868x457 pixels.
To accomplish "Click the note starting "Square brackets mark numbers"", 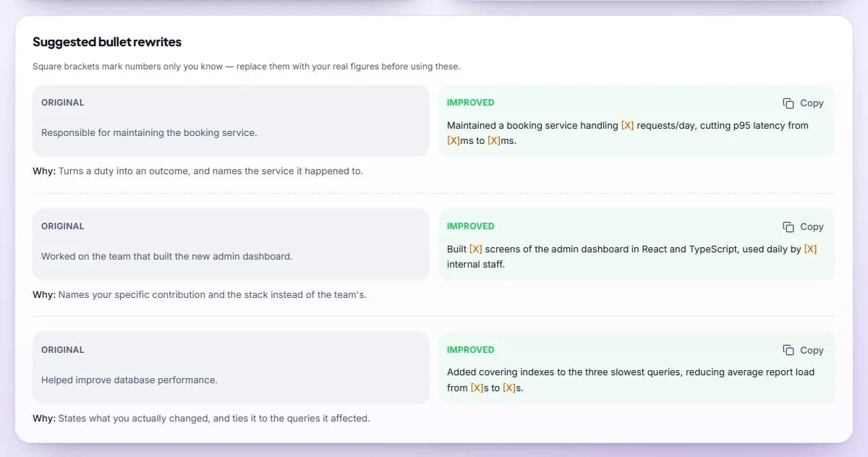I will tap(246, 67).
